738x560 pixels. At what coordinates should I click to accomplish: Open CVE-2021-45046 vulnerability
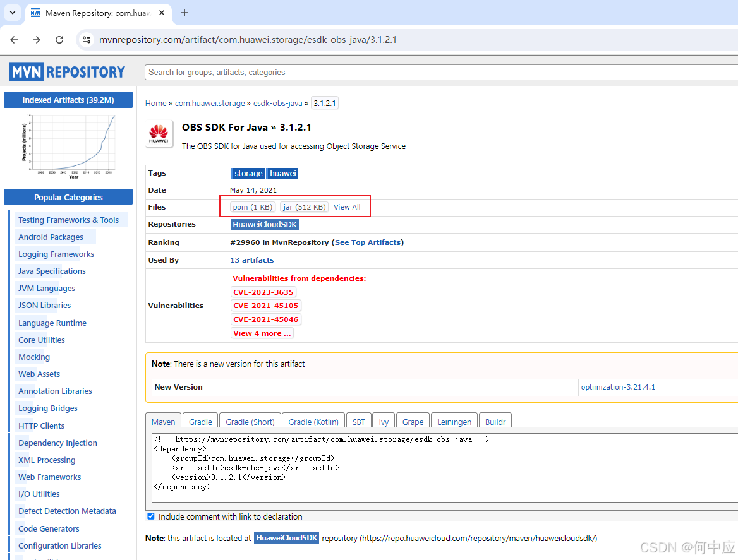[266, 319]
